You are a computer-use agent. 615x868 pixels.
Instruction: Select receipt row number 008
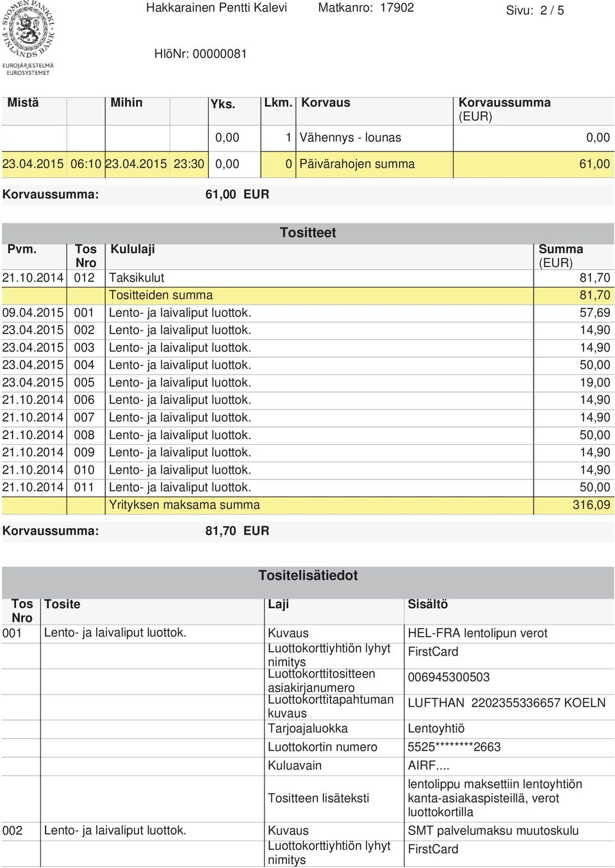point(307,435)
